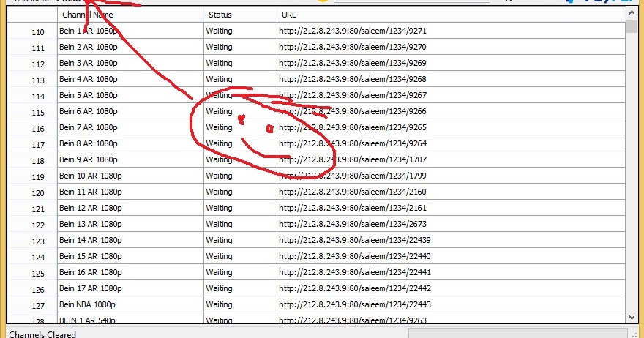644x338 pixels.
Task: Click URL ending in 1234/9264
Action: pos(353,143)
